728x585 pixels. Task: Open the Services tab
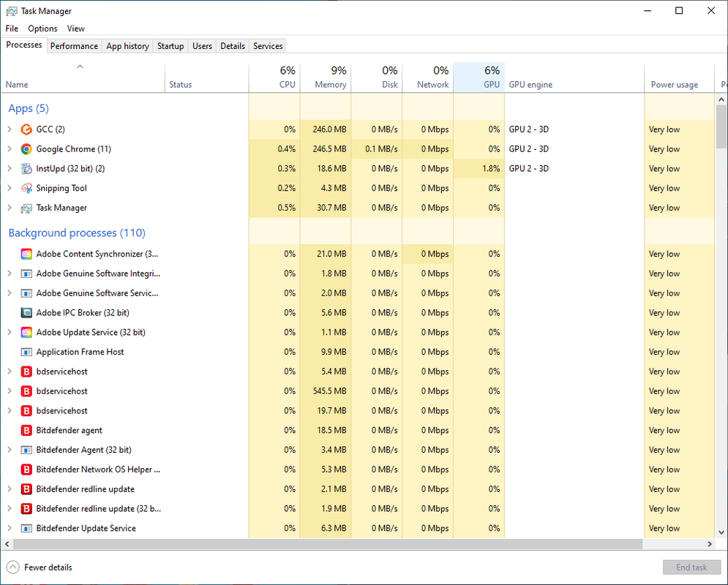[x=268, y=46]
